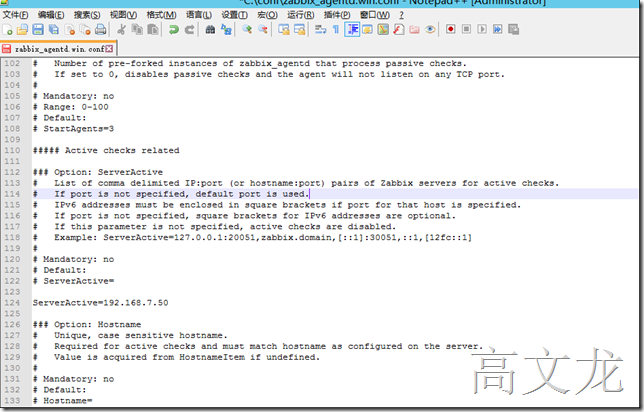This screenshot has width=644, height=412.
Task: Open the 文件(F) menu
Action: [x=15, y=15]
